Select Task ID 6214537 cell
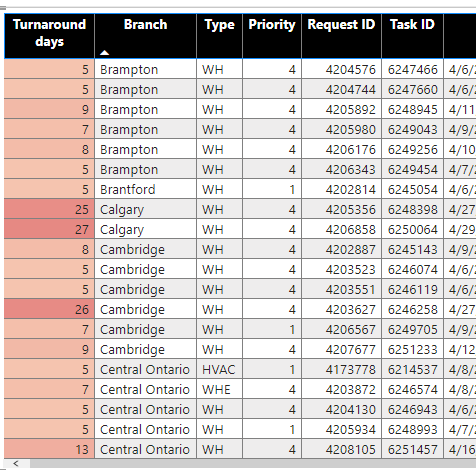The height and width of the screenshot is (470, 476). click(413, 369)
